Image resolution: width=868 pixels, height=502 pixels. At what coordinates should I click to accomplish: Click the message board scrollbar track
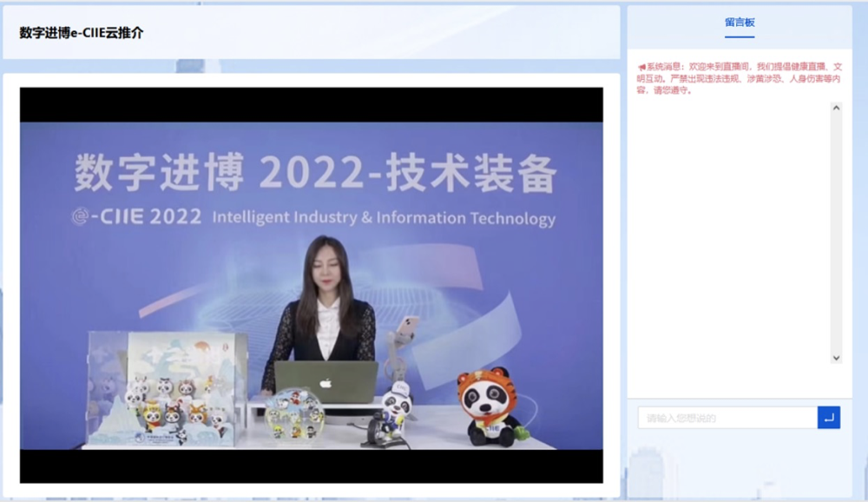837,233
